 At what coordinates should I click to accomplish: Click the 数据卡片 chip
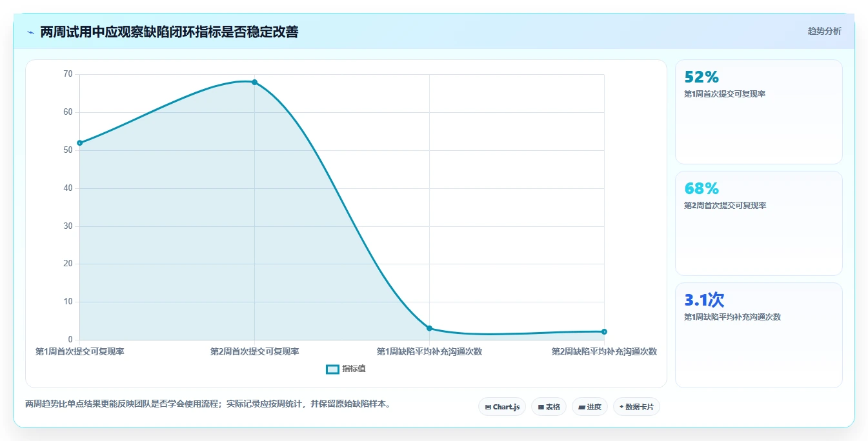[636, 407]
